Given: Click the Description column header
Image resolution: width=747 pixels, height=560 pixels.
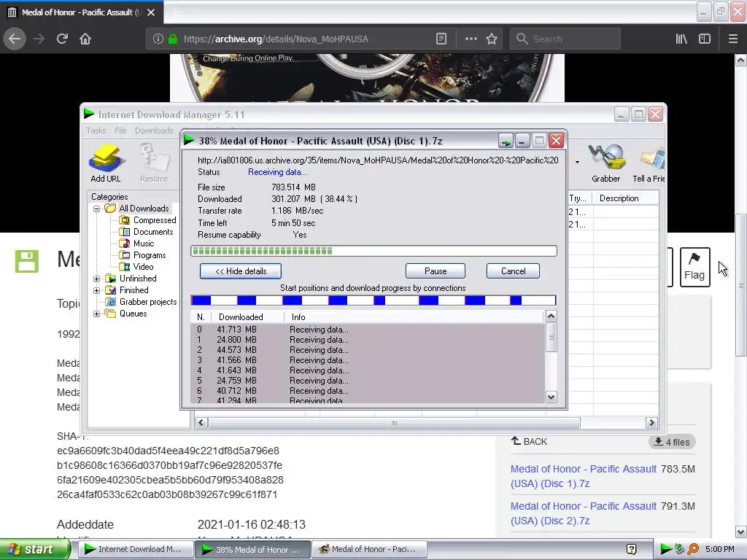Looking at the screenshot, I should pos(625,198).
